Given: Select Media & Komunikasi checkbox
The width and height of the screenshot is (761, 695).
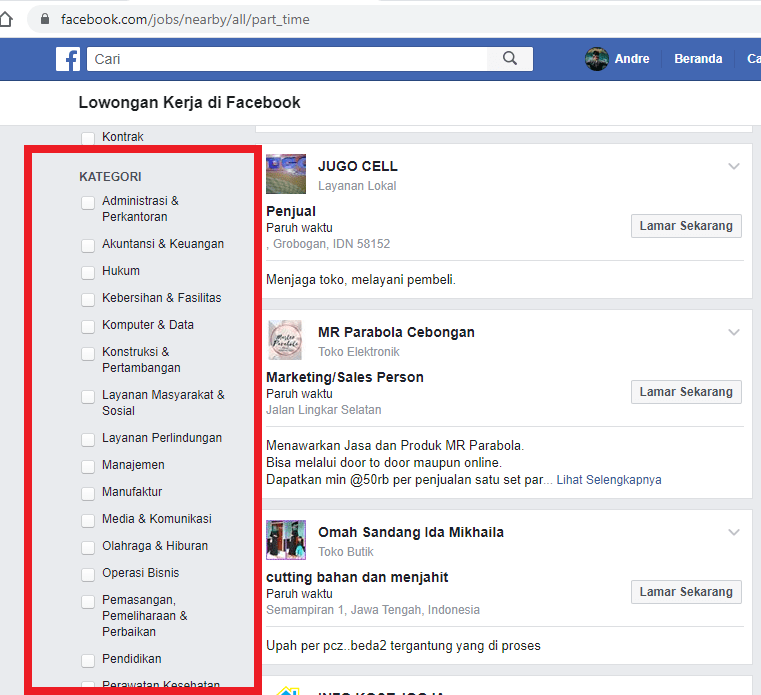Looking at the screenshot, I should coord(88,520).
